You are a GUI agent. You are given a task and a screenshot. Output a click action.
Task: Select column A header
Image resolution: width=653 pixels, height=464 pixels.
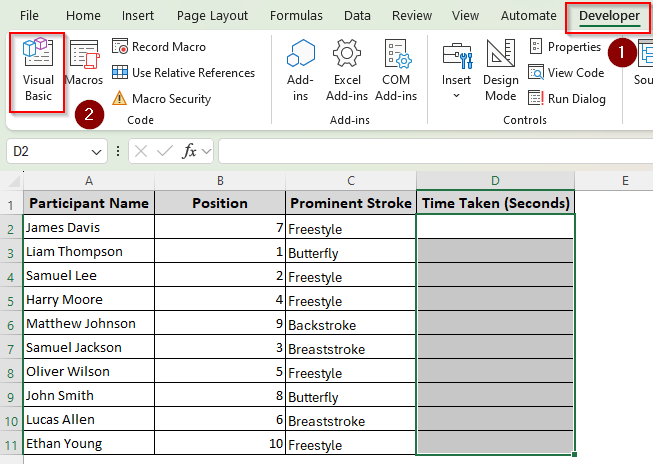89,181
